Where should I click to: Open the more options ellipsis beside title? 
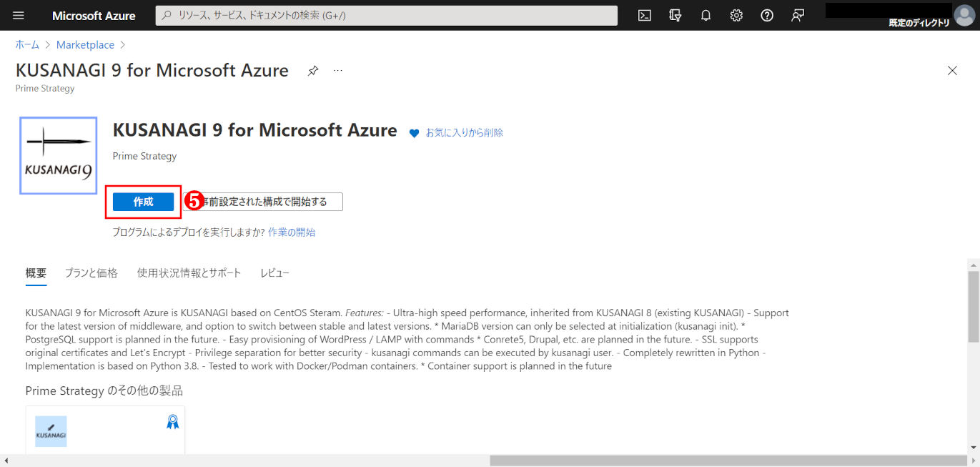click(337, 71)
